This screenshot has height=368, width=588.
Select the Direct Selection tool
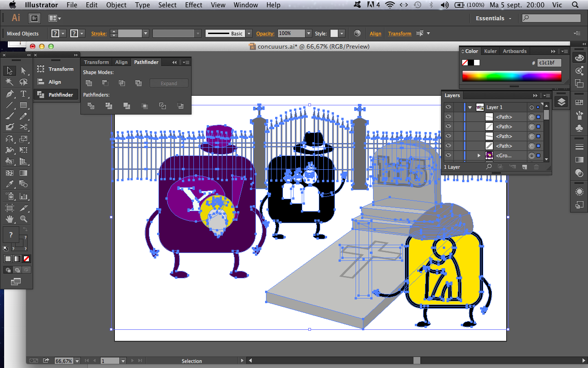(23, 71)
